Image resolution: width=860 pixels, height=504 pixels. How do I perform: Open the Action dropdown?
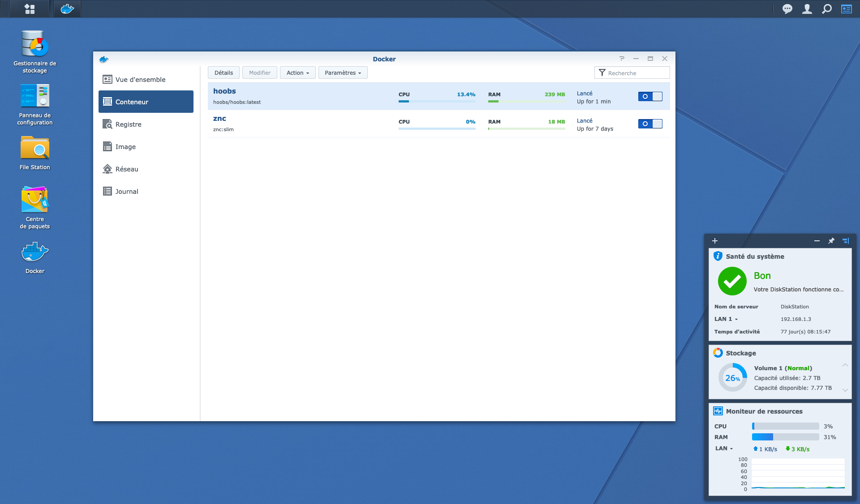point(298,73)
